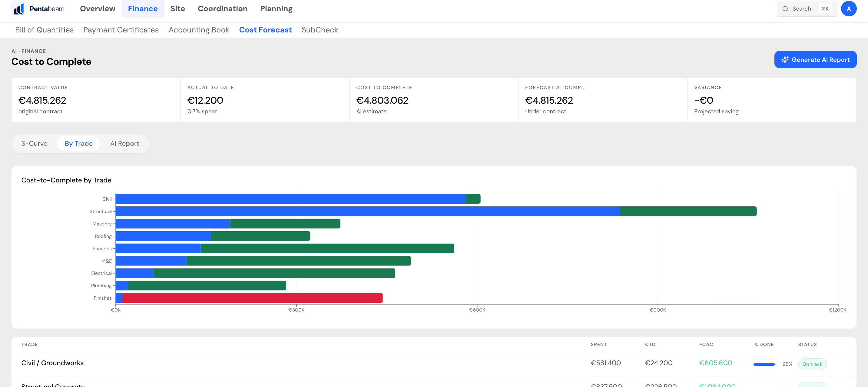The width and height of the screenshot is (868, 387).
Task: Click the Actual to Date €12.200 card
Action: tap(265, 100)
